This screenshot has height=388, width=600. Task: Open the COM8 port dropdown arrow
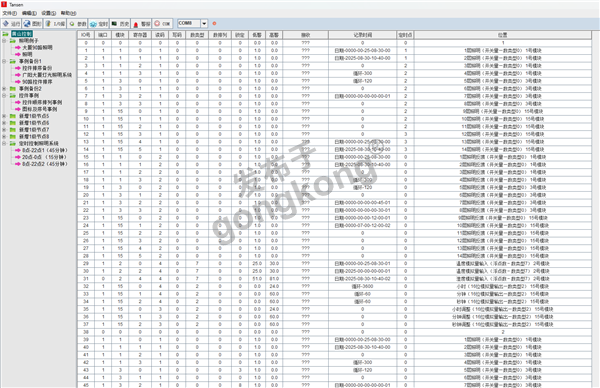click(x=204, y=24)
